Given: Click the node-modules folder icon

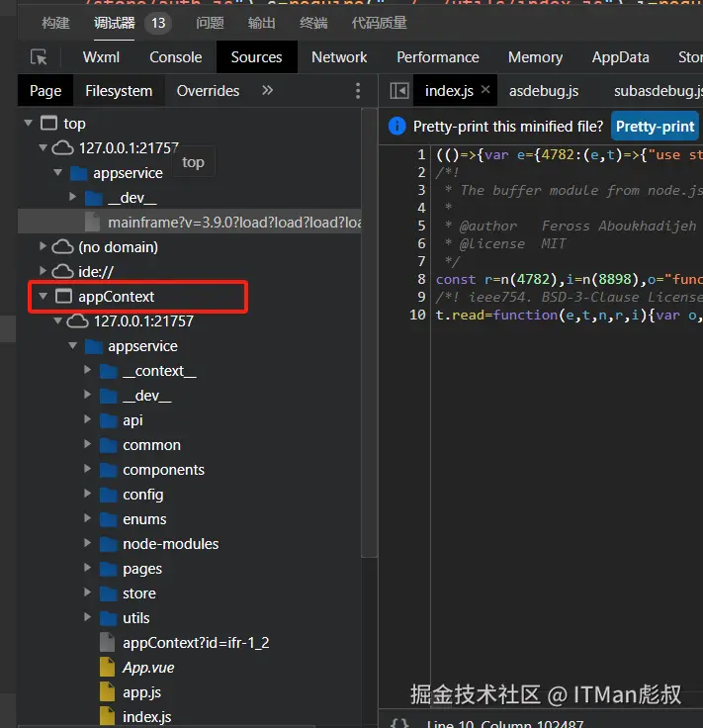Looking at the screenshot, I should pyautogui.click(x=108, y=544).
